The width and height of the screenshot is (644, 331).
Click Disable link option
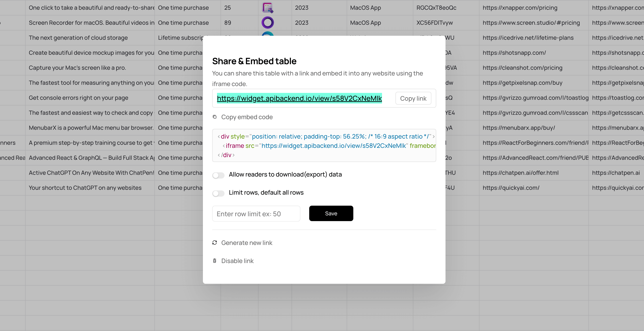pyautogui.click(x=237, y=261)
